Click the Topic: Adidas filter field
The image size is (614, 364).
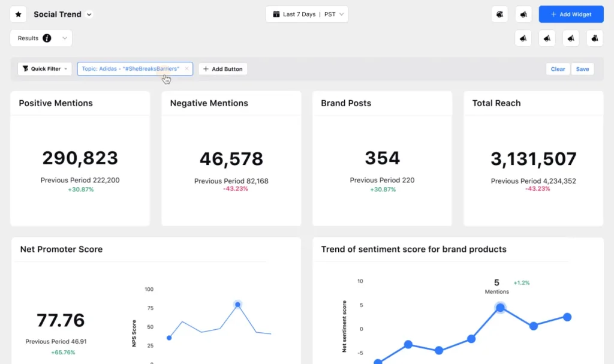(x=135, y=68)
